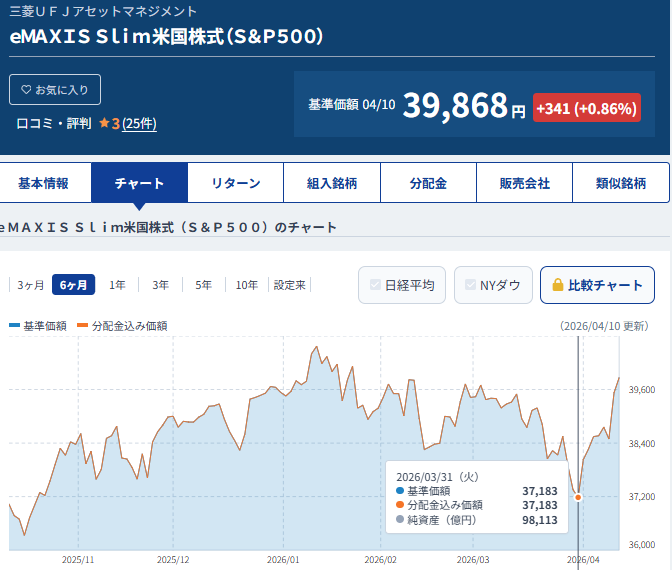Show the 類似銘柄 tab

pos(621,183)
